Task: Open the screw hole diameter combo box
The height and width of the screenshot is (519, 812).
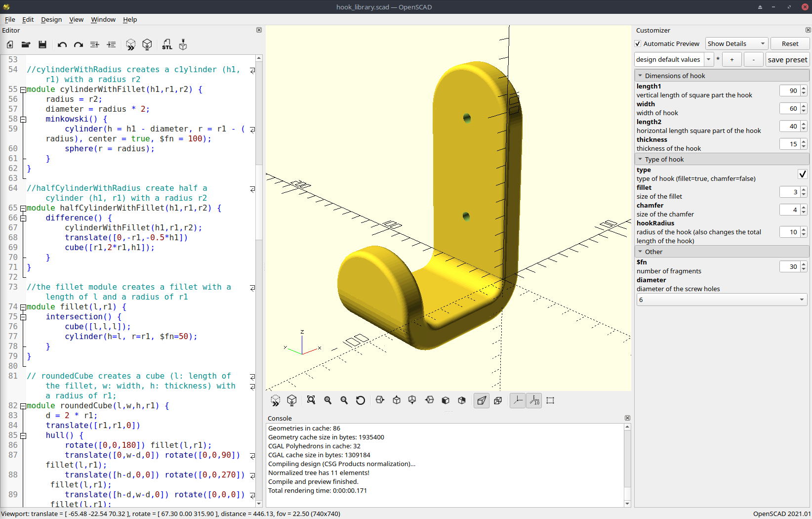Action: point(722,300)
